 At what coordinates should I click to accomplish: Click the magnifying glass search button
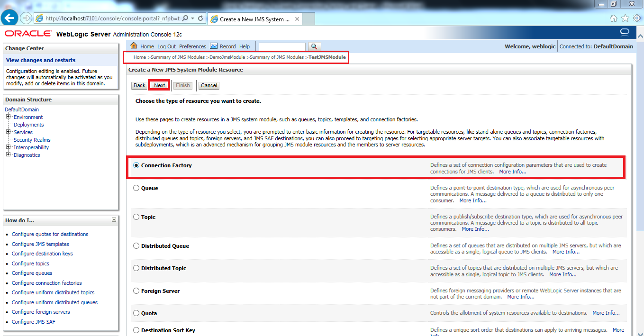coord(314,46)
